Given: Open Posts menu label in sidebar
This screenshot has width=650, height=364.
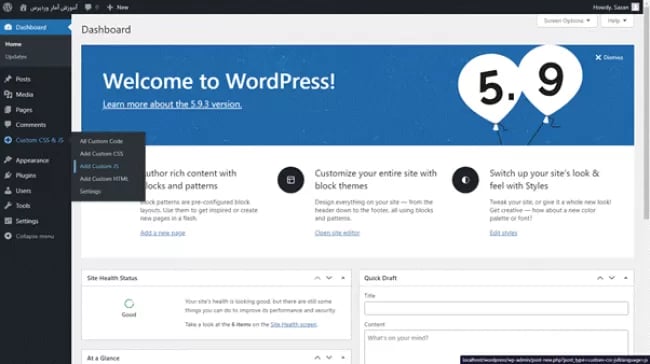Looking at the screenshot, I should 23,79.
